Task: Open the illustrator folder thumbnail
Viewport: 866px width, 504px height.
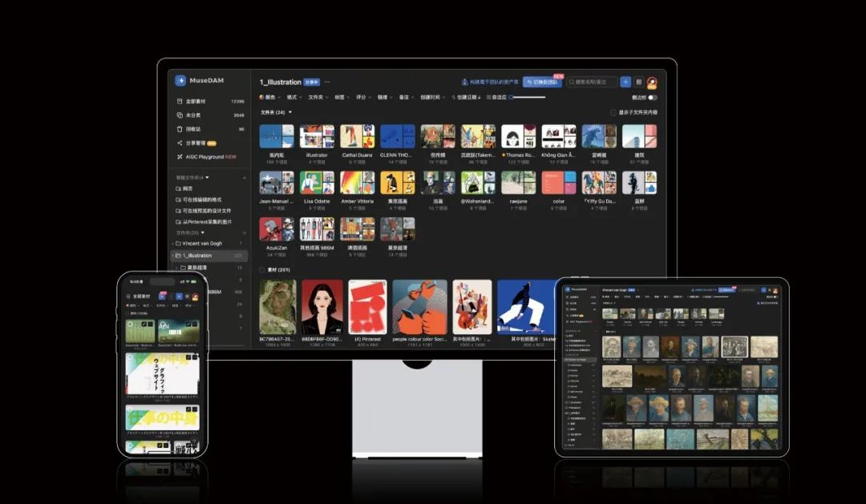Action: click(317, 136)
